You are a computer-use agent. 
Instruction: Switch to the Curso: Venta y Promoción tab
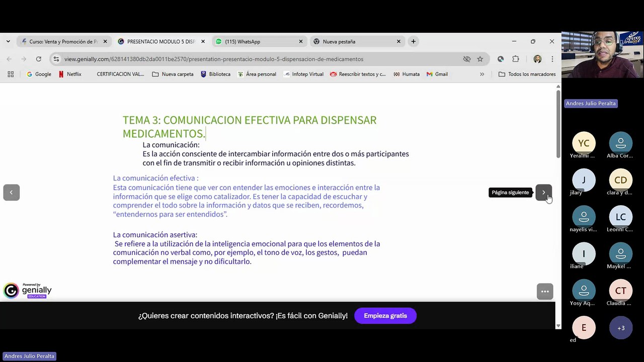pyautogui.click(x=63, y=41)
